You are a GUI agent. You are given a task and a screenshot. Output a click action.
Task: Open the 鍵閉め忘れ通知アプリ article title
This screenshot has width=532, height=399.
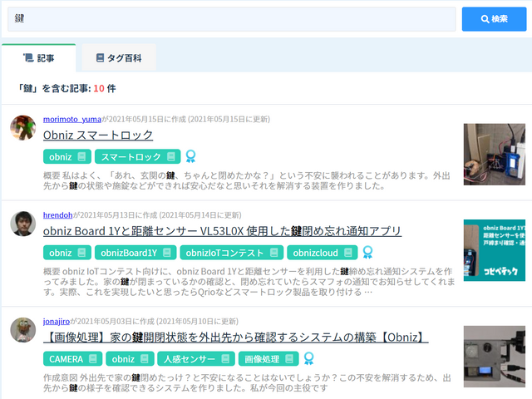[x=222, y=231]
